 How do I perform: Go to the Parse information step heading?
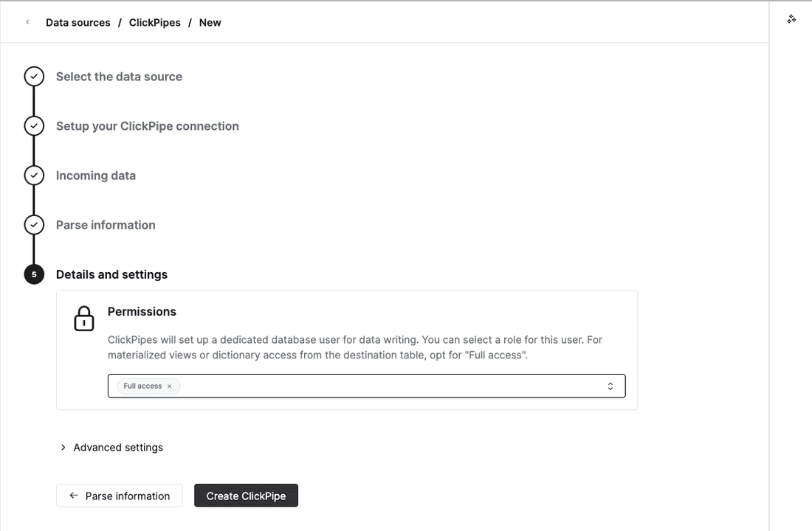coord(106,225)
